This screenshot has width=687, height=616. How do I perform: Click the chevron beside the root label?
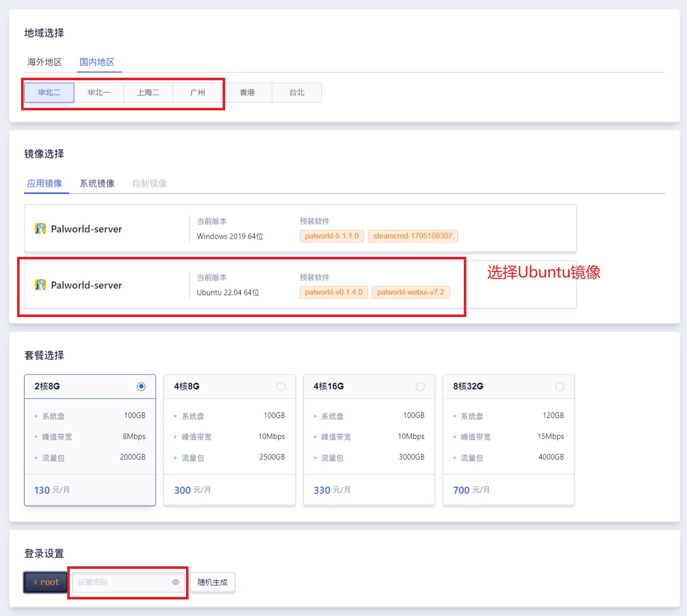click(35, 582)
